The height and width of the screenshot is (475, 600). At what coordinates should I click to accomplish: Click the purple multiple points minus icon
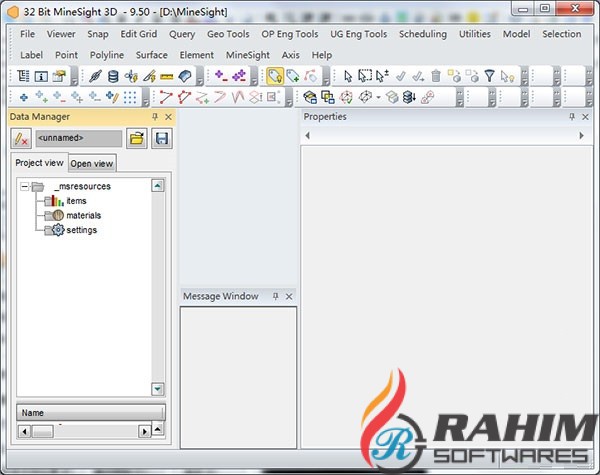[x=240, y=75]
